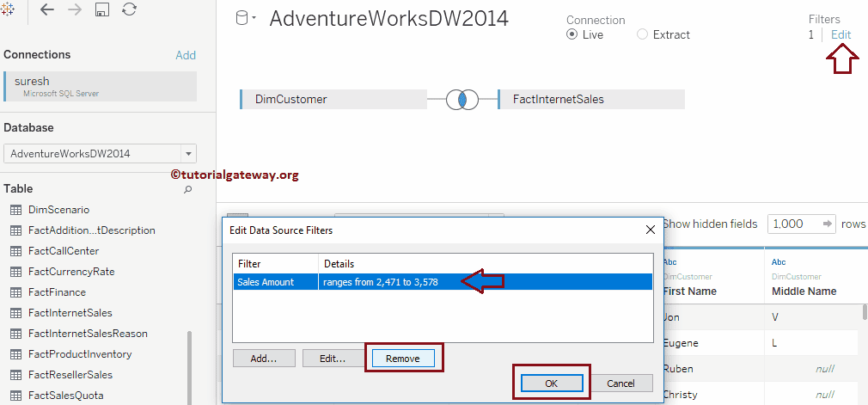
Task: Select the suresh SQL Server connection
Action: click(101, 87)
